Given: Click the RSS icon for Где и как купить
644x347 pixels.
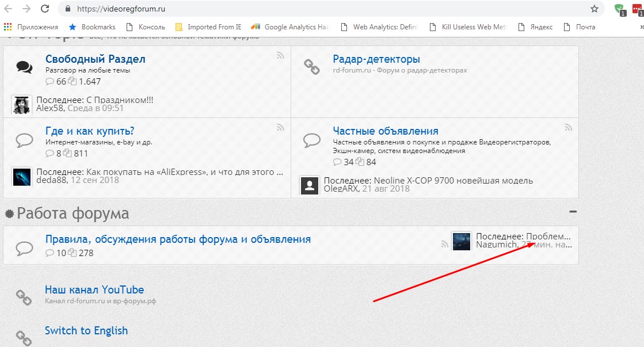Looking at the screenshot, I should pos(280,127).
